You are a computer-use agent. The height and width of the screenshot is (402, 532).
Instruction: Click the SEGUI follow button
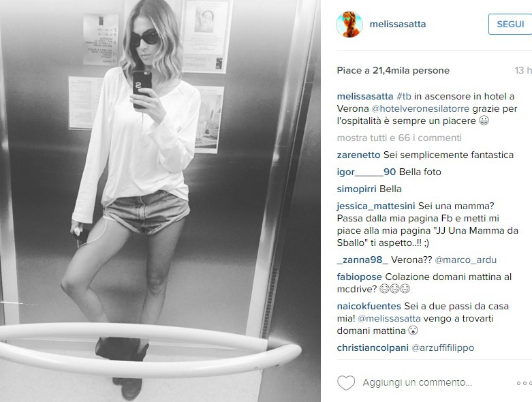point(510,24)
